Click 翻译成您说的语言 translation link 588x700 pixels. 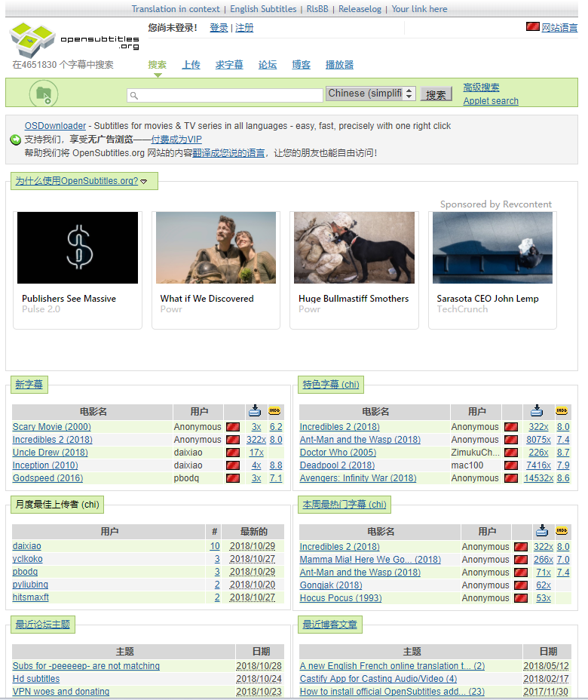[228, 152]
